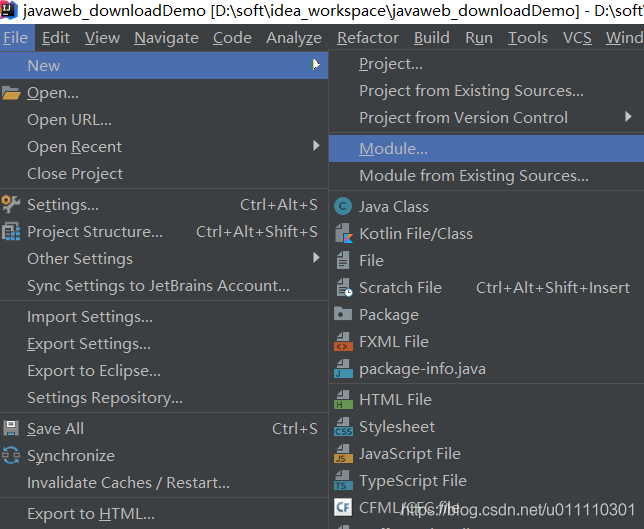The width and height of the screenshot is (644, 529).
Task: Open the Code menu
Action: pyautogui.click(x=232, y=38)
